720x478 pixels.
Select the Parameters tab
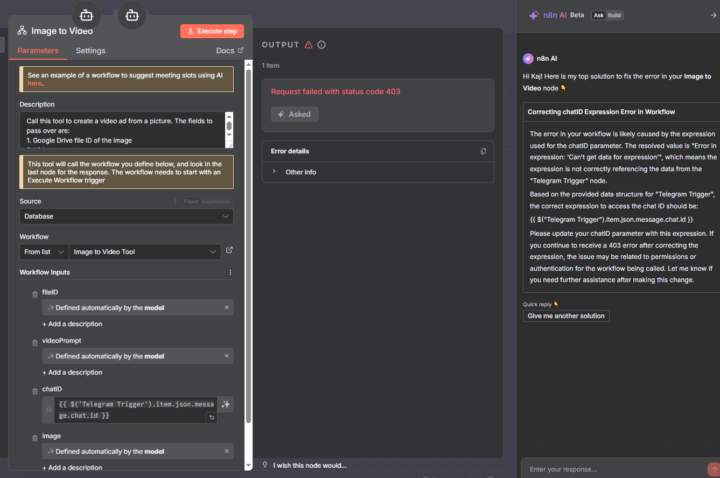pyautogui.click(x=38, y=51)
